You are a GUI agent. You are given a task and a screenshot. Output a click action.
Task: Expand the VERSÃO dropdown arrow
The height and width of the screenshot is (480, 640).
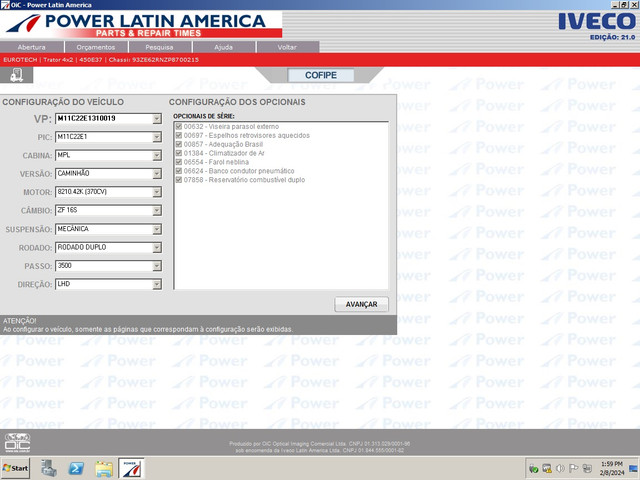[x=157, y=174]
